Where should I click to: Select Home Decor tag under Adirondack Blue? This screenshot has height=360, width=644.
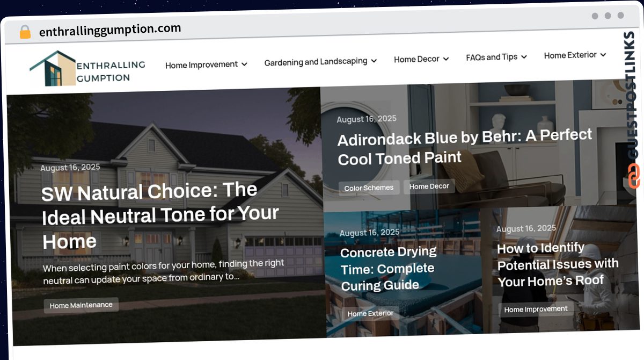click(429, 186)
